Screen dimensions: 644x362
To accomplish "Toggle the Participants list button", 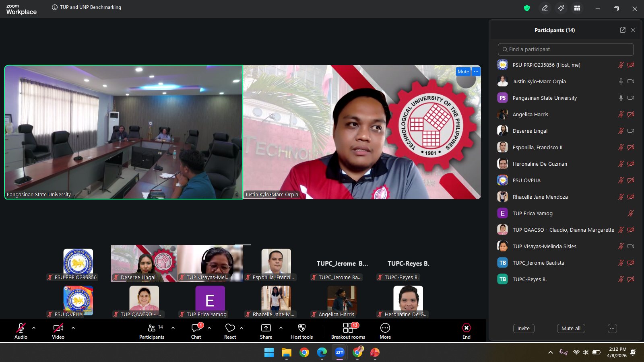I will coord(152,331).
